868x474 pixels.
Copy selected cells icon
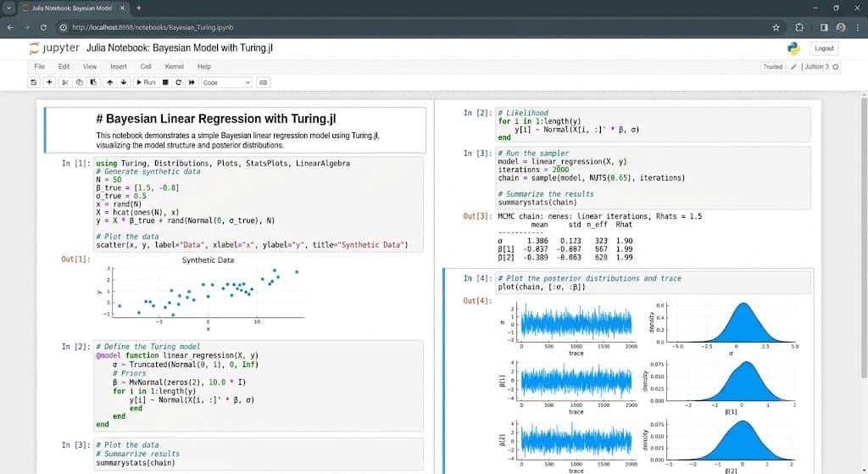tap(79, 82)
